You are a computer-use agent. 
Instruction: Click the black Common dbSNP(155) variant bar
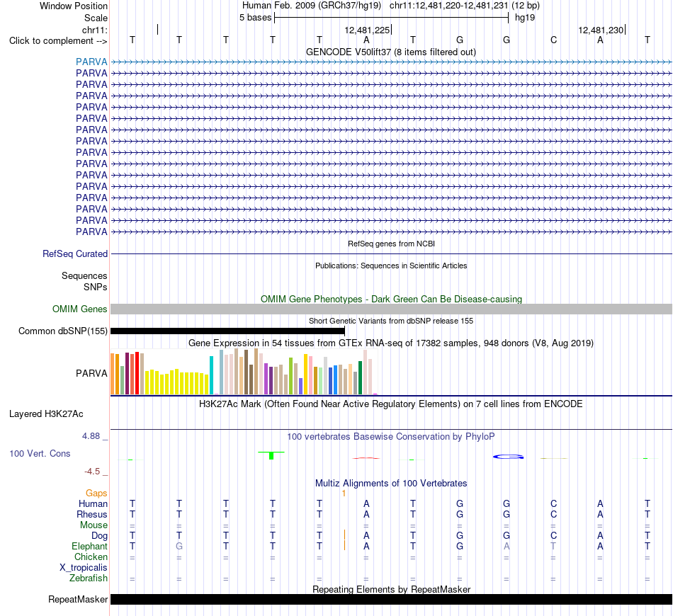pyautogui.click(x=227, y=331)
